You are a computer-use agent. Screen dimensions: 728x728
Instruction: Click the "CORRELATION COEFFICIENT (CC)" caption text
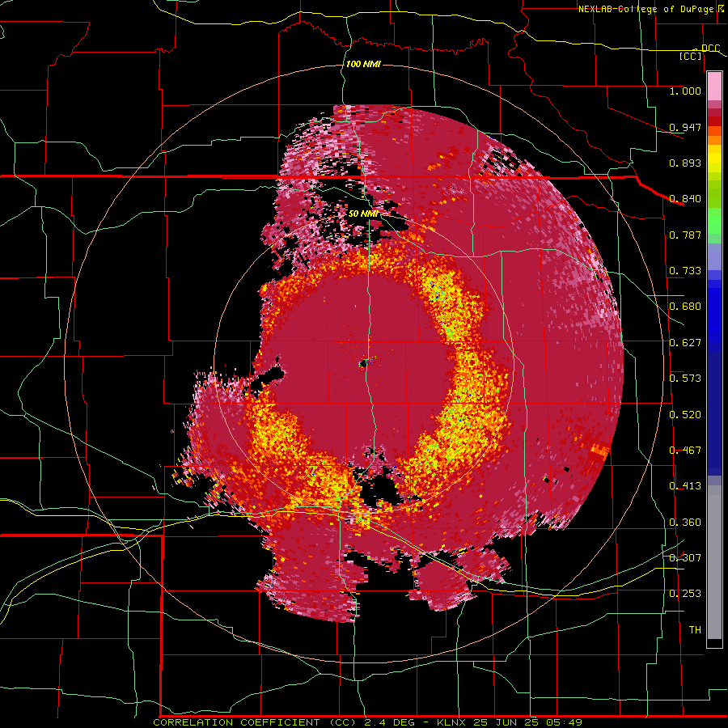pos(255,722)
